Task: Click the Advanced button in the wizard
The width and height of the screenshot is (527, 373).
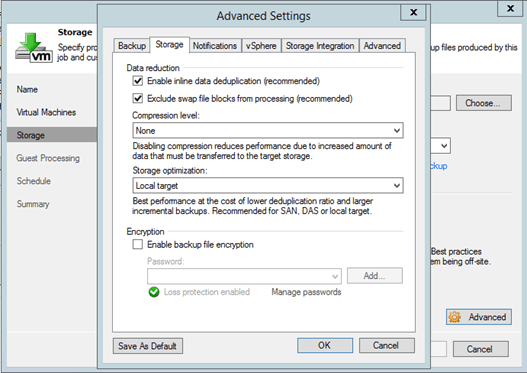Action: (x=479, y=317)
